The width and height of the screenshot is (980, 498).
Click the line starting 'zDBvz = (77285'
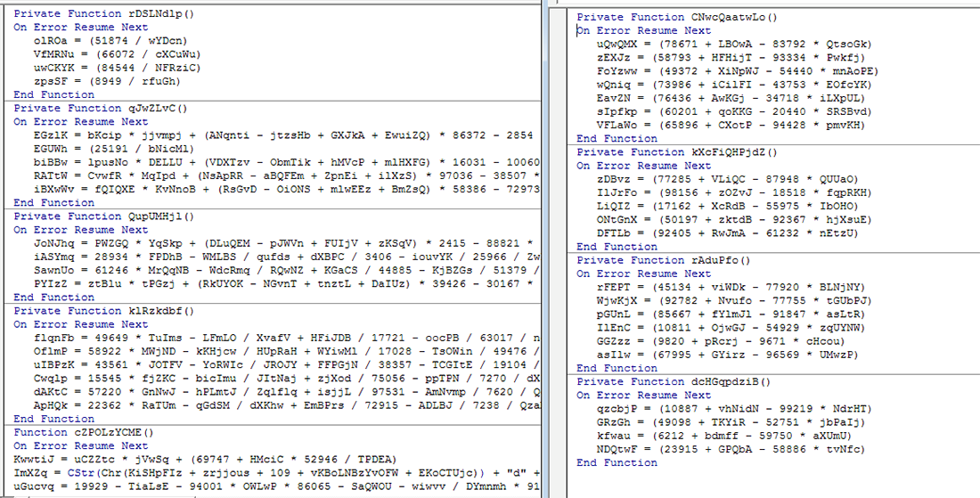tap(727, 179)
